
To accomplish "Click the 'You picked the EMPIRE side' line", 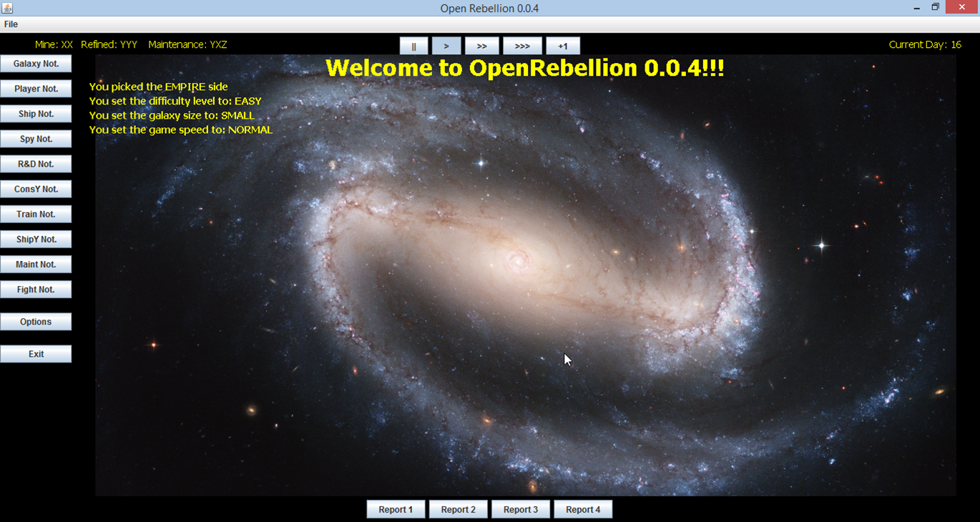I will (159, 87).
